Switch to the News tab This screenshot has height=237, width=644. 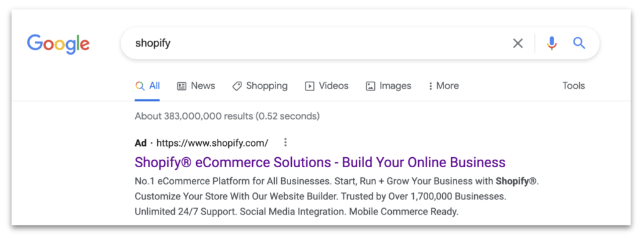(196, 86)
